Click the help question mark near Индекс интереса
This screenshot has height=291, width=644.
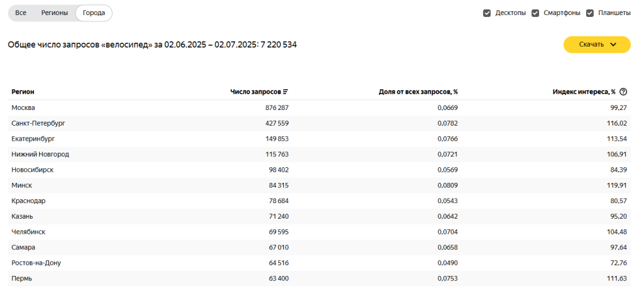coord(623,92)
